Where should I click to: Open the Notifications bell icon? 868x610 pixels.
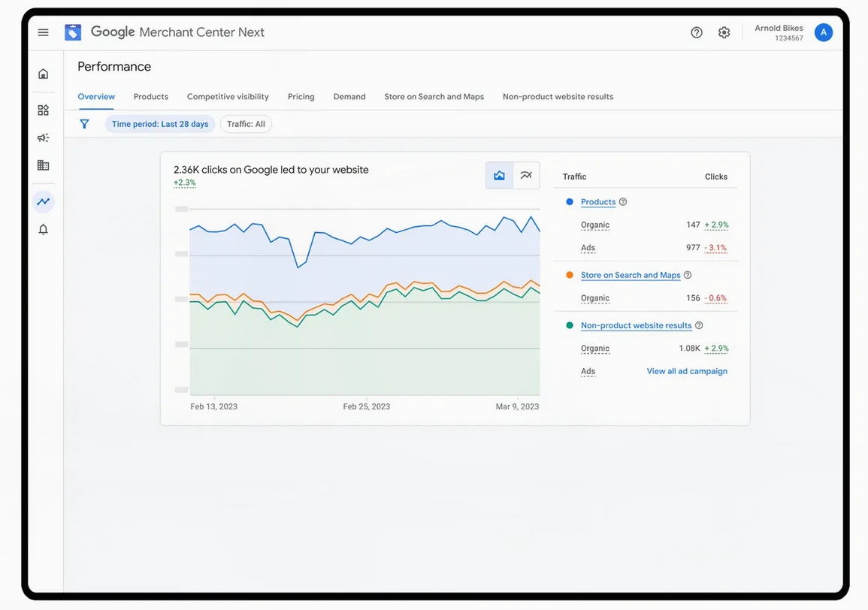[x=43, y=229]
